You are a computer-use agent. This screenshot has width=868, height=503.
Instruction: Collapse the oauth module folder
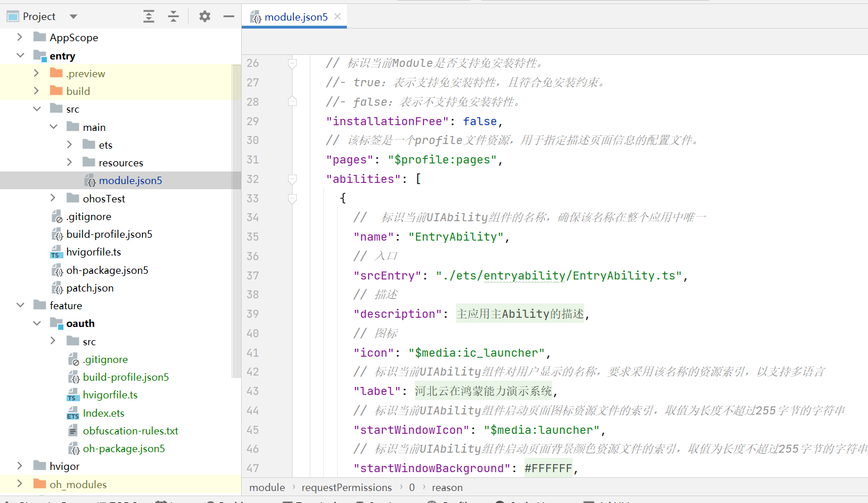click(x=37, y=323)
